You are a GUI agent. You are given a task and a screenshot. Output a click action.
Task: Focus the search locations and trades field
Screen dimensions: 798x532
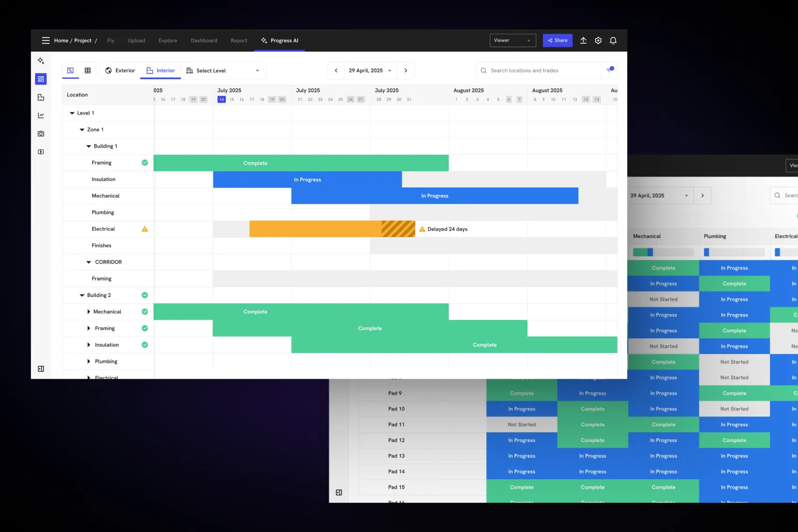pos(539,71)
